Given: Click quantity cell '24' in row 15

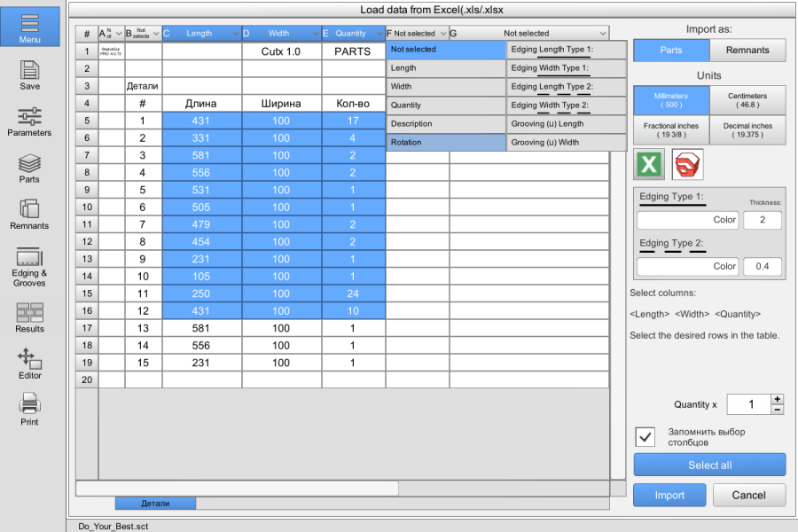Looking at the screenshot, I should pos(354,293).
